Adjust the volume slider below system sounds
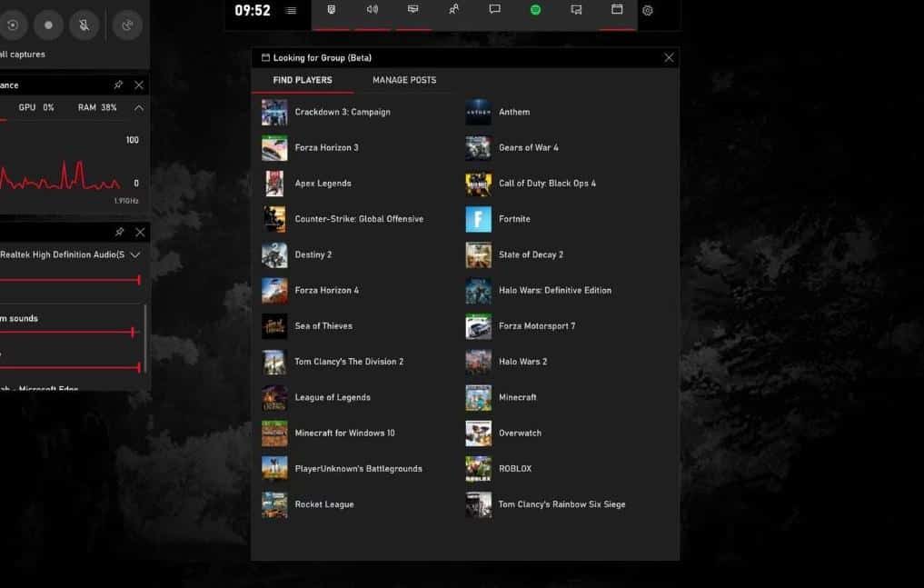This screenshot has height=588, width=924. (70, 368)
